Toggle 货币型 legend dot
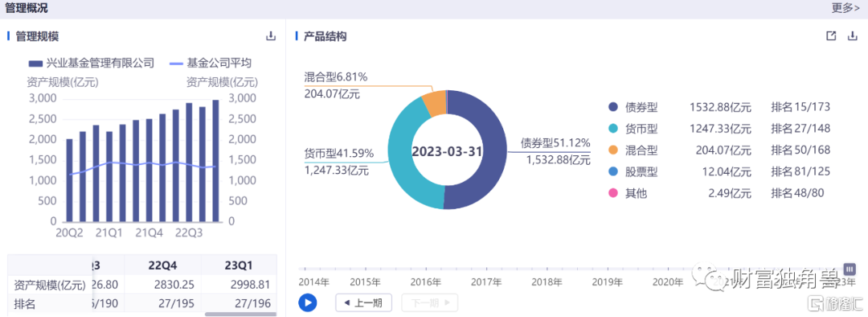The width and height of the screenshot is (868, 317). click(x=612, y=129)
